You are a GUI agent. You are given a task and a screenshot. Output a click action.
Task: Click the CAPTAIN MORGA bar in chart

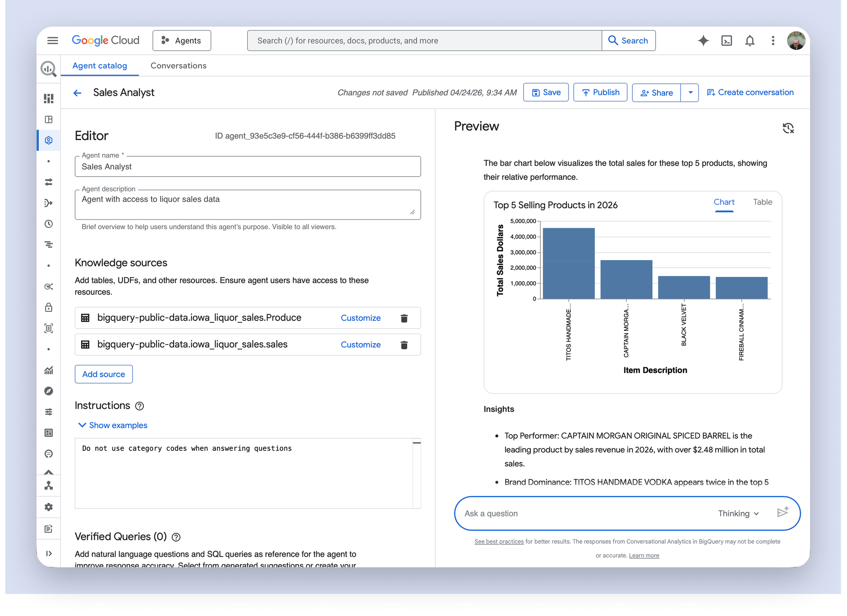point(626,280)
